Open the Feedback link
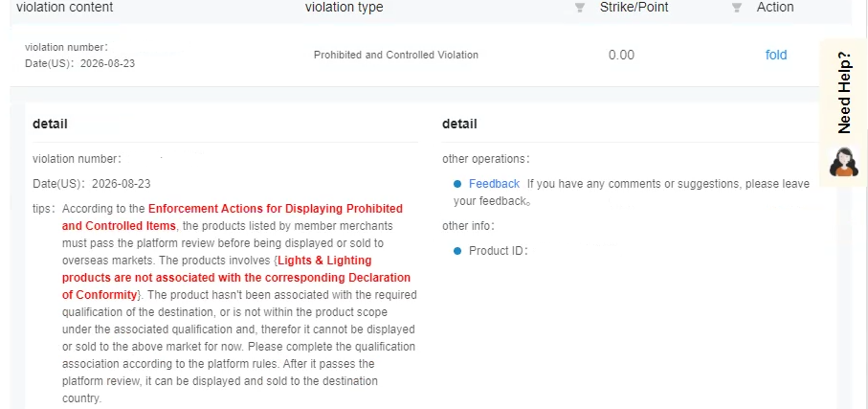The width and height of the screenshot is (868, 409). coord(494,184)
